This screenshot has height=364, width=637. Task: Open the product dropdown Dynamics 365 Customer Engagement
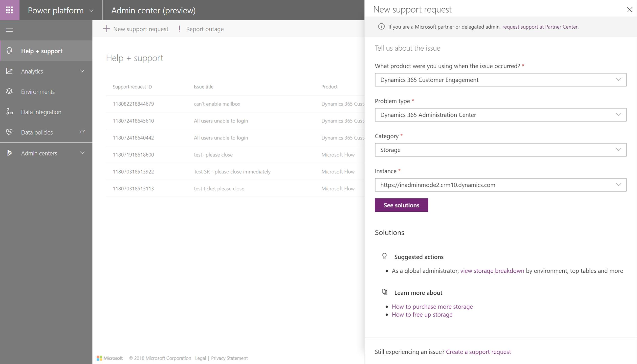point(500,80)
